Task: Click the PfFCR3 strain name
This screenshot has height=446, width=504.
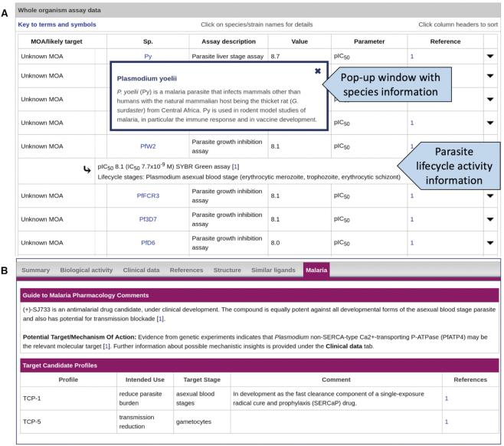Action: point(149,196)
